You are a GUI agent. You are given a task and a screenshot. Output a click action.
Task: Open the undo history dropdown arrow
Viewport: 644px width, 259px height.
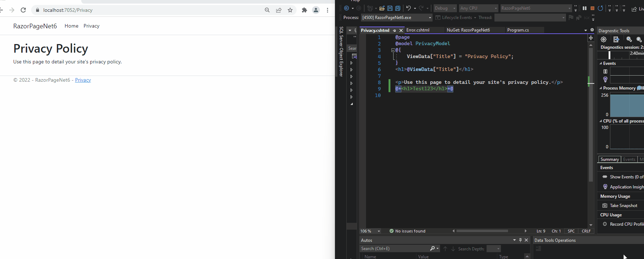(415, 8)
